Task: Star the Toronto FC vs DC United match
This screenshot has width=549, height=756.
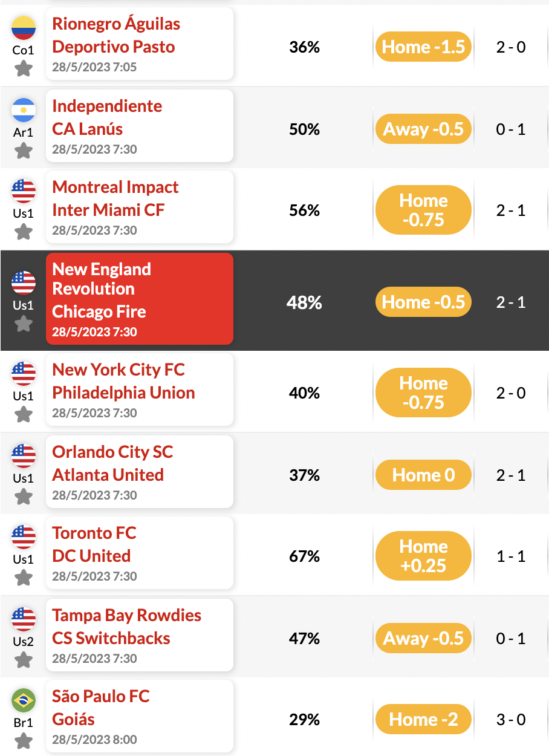Action: [24, 578]
